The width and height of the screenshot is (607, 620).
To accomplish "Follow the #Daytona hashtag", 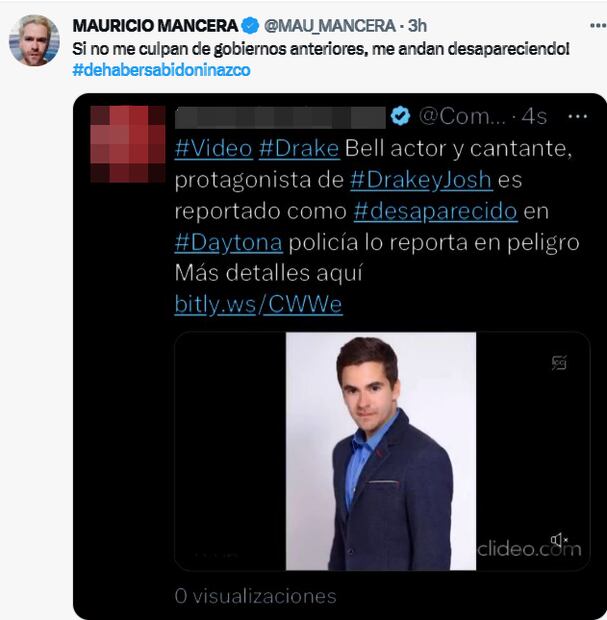I will pyautogui.click(x=229, y=243).
